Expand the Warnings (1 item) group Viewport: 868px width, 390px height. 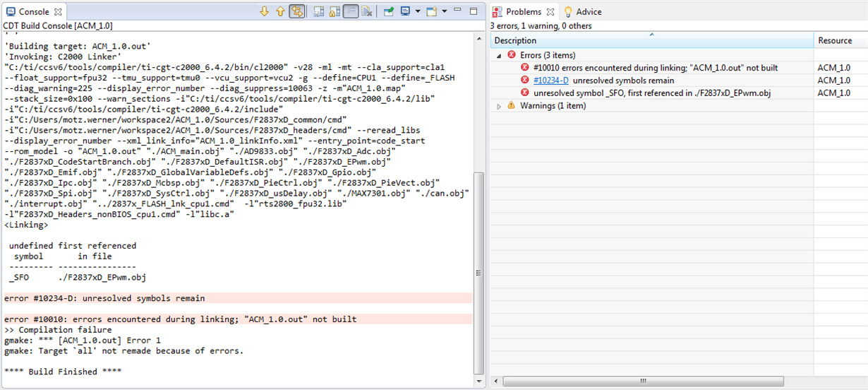pos(500,106)
